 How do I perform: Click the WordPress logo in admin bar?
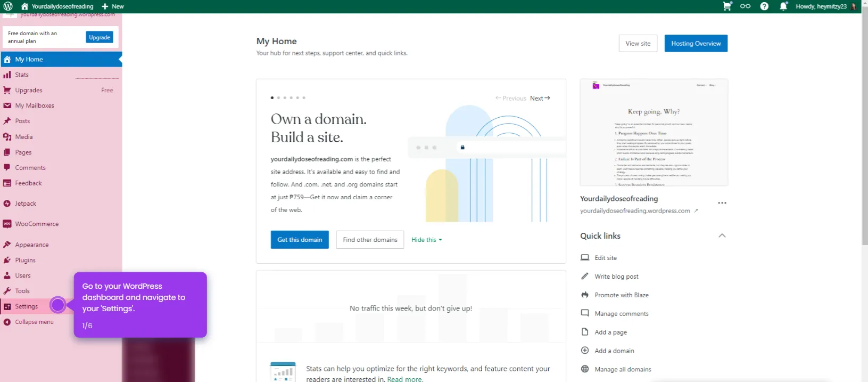(x=8, y=6)
